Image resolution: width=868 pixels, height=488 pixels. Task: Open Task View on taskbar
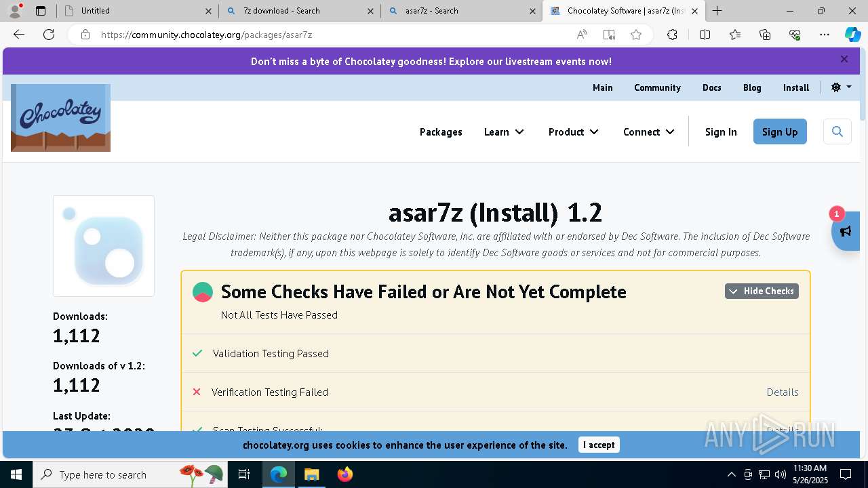pos(245,474)
